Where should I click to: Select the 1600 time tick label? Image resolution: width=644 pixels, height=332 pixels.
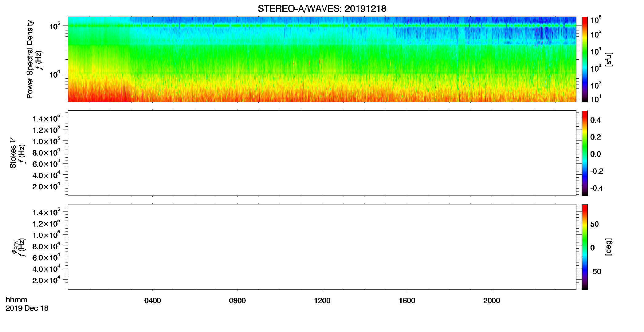(407, 301)
